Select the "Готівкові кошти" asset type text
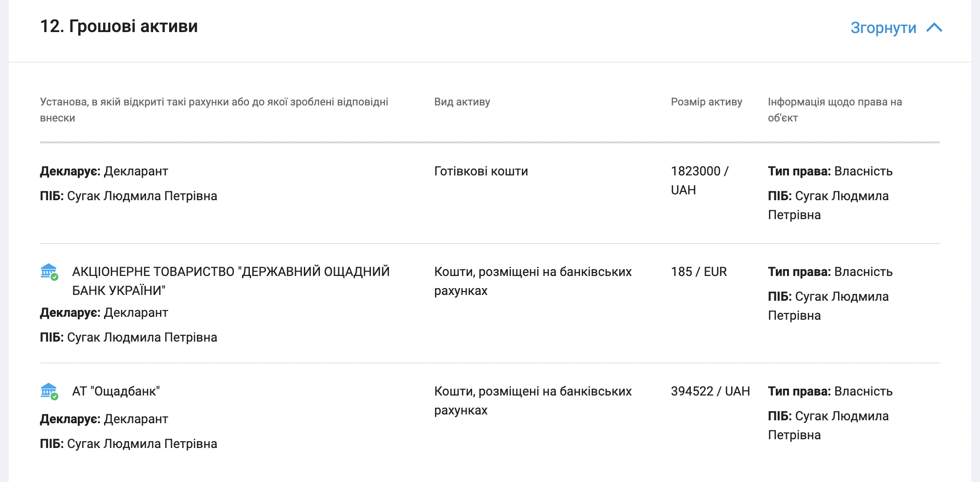 pos(481,172)
